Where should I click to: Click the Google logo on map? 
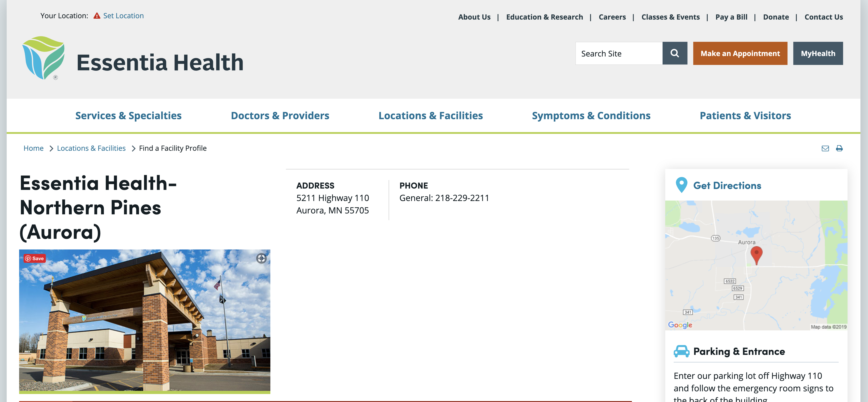(x=680, y=325)
